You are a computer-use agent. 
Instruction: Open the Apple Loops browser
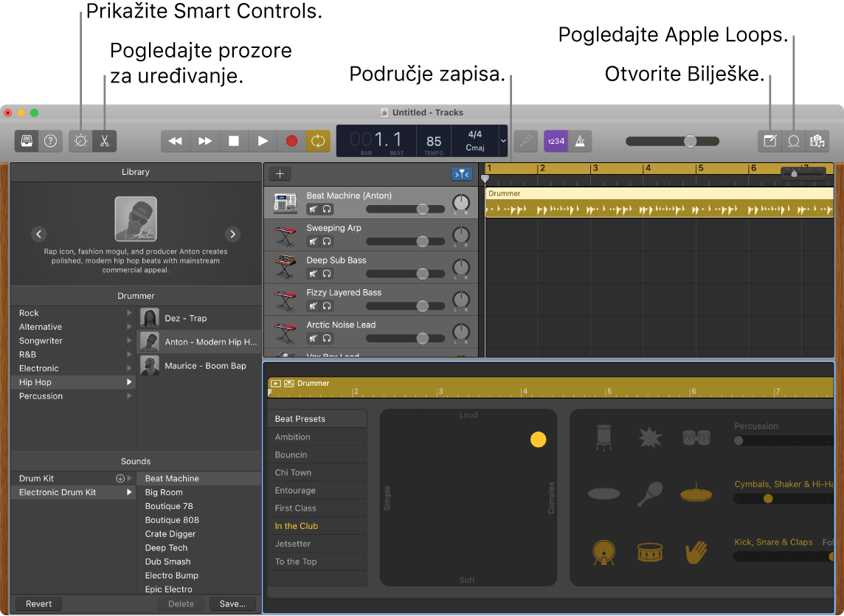[794, 141]
